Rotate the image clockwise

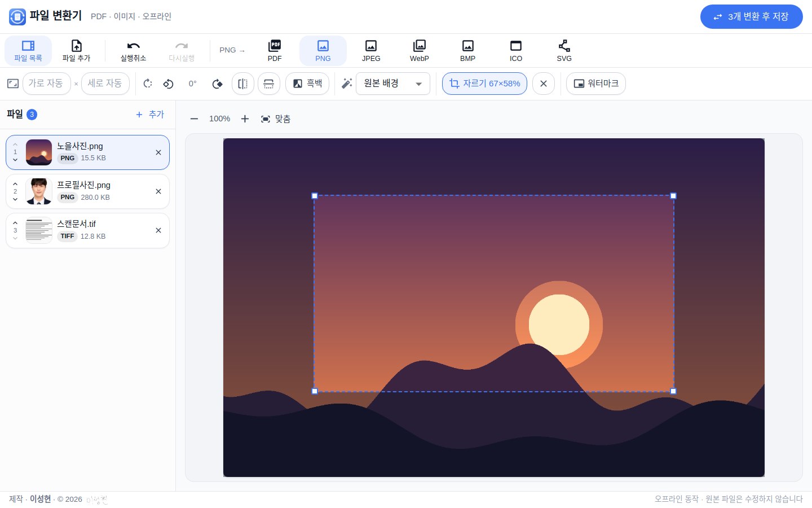pyautogui.click(x=217, y=84)
